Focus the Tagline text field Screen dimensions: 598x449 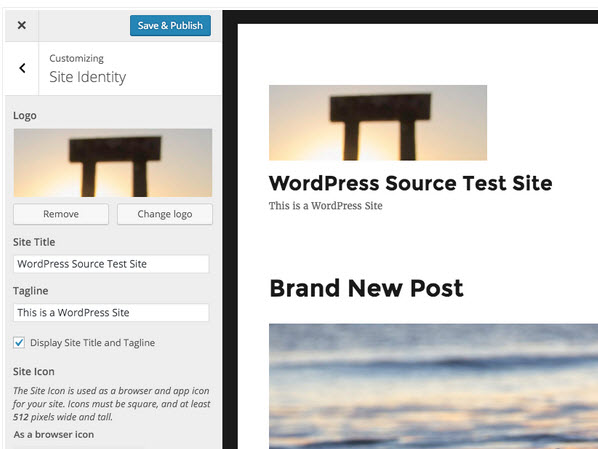(x=111, y=313)
